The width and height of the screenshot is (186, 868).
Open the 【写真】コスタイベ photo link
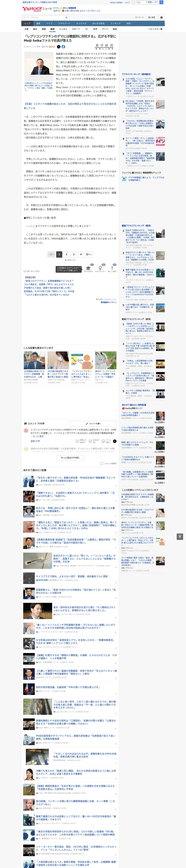coord(70,106)
